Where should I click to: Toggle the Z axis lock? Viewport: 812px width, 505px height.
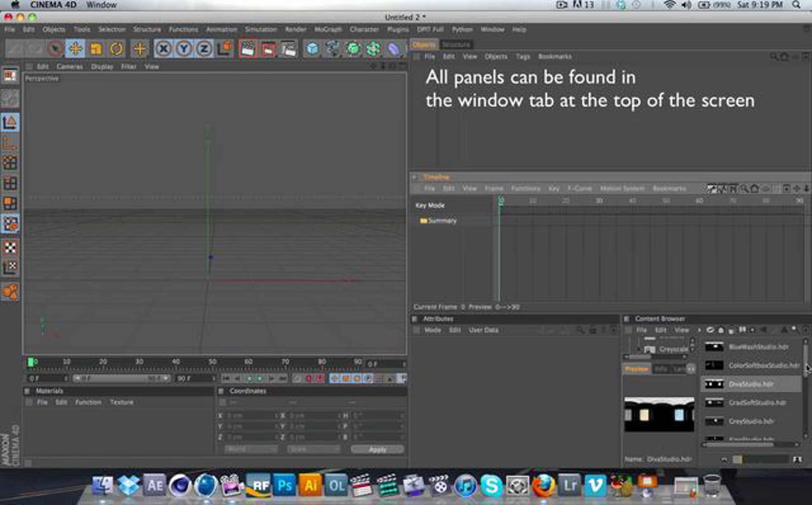point(204,49)
